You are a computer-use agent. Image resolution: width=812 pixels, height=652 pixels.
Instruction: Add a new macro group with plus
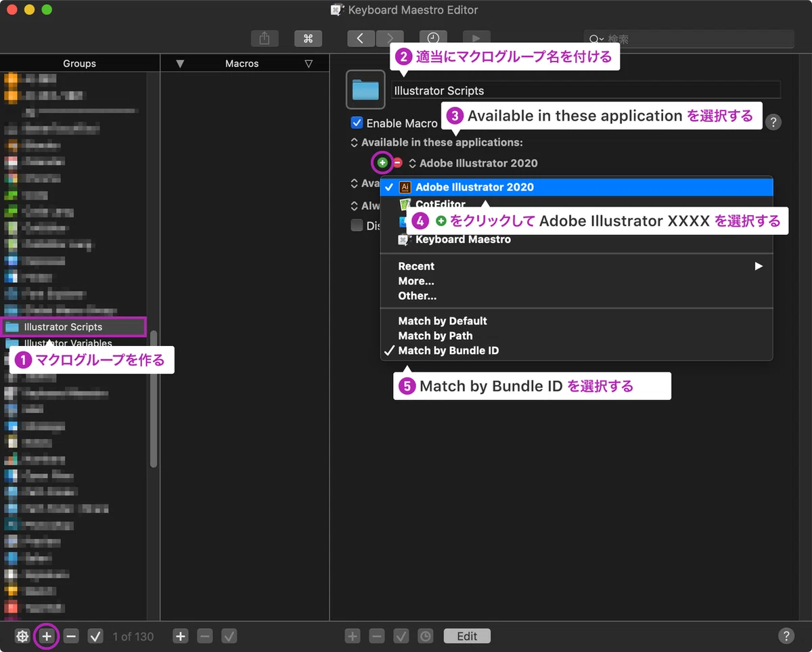pyautogui.click(x=47, y=636)
